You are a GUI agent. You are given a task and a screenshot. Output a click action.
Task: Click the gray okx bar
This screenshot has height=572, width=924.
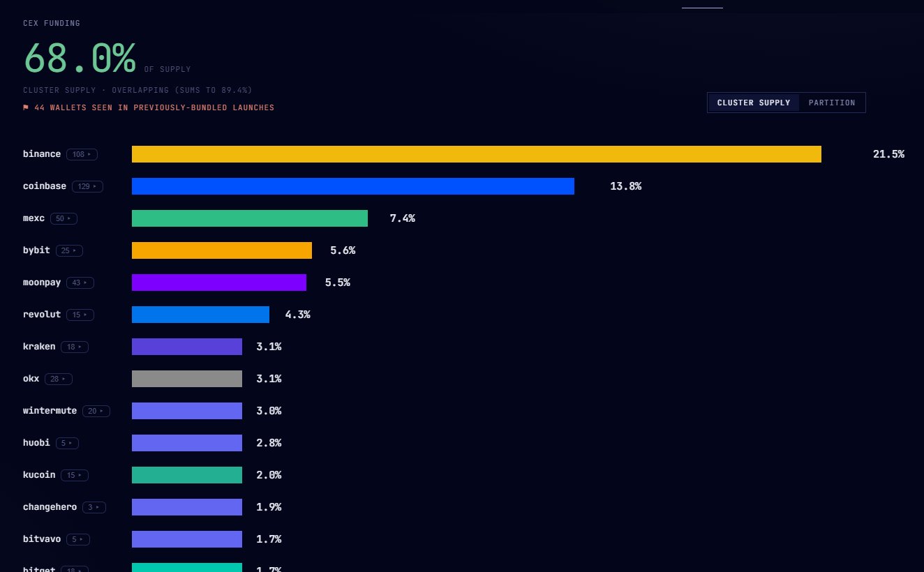pos(187,379)
